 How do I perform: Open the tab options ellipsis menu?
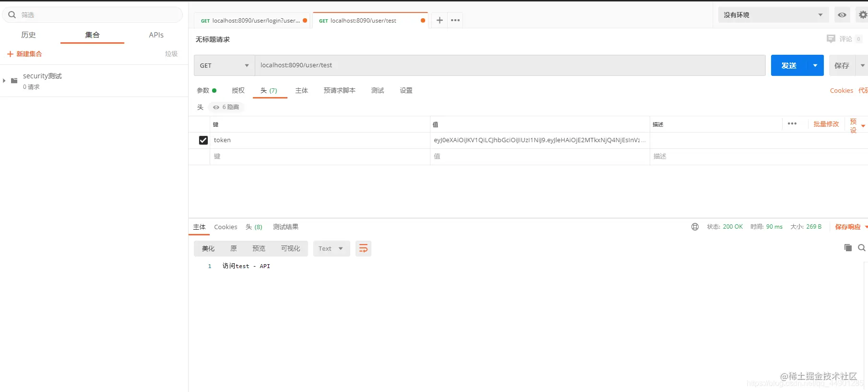coord(455,20)
